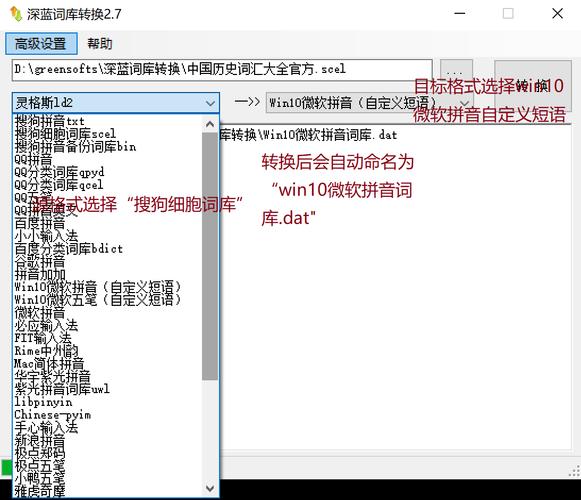The width and height of the screenshot is (581, 500).
Task: Select QQ分类词库qpyd from the list
Action: [x=107, y=172]
